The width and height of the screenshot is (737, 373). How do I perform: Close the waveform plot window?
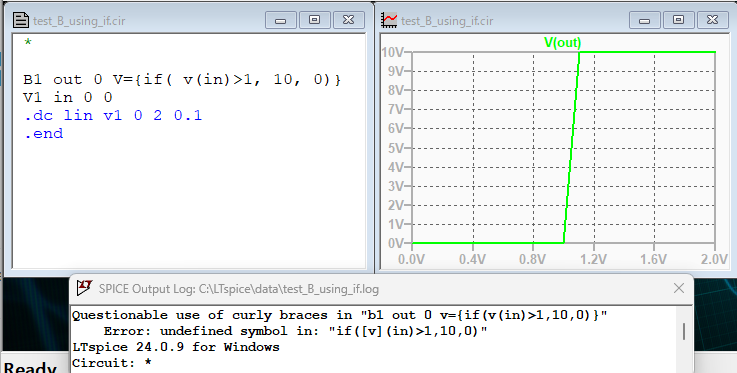(713, 20)
